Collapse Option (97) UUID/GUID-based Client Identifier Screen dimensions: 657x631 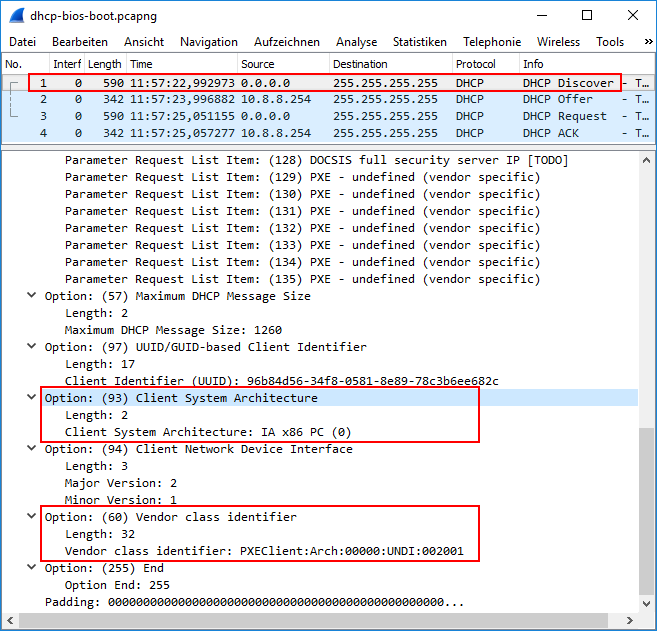click(33, 347)
